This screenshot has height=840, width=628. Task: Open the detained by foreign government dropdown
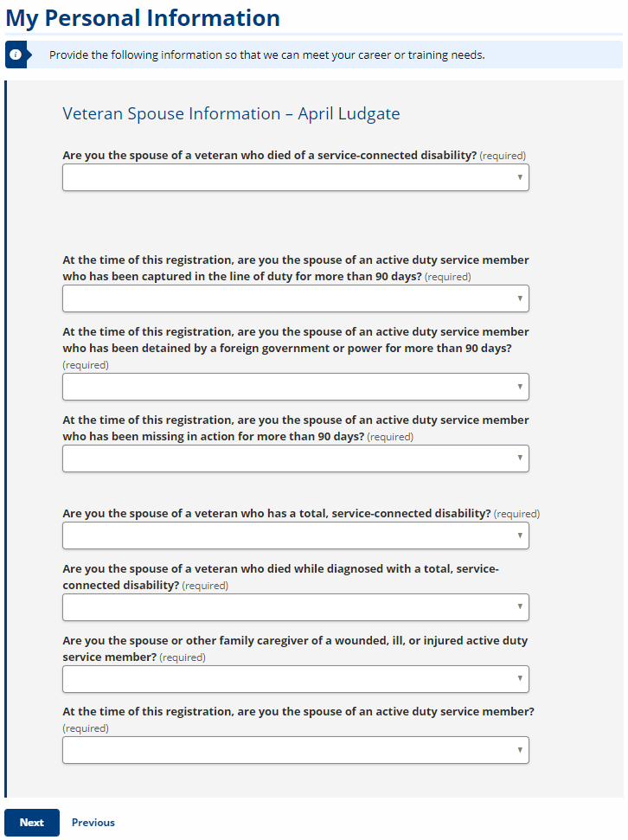(x=295, y=387)
